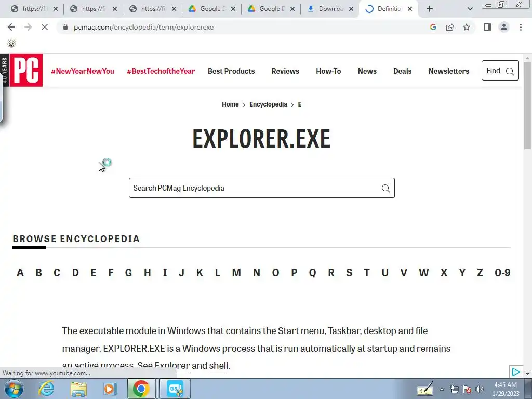Click the page vertical scrollbar thumb
This screenshot has width=532, height=399.
(527, 105)
